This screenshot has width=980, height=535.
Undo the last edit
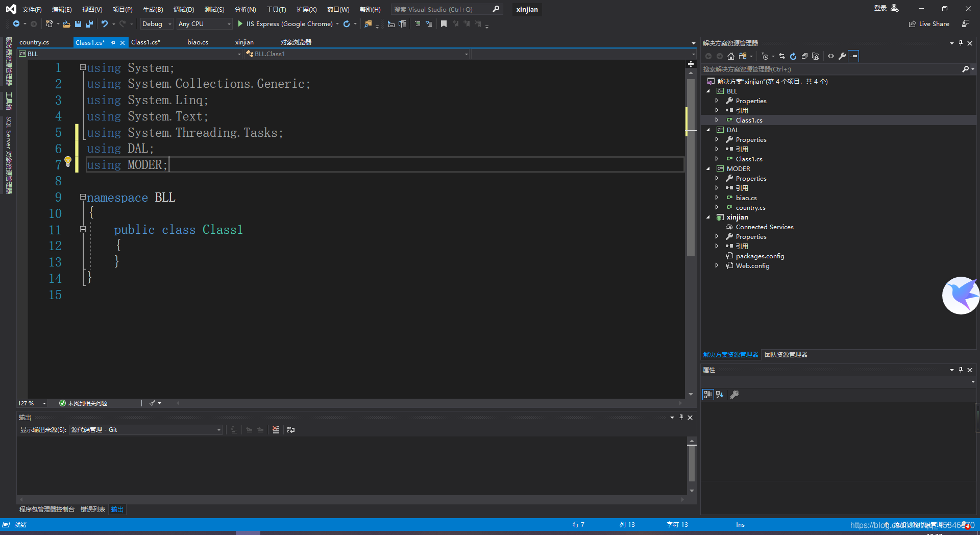[x=104, y=24]
